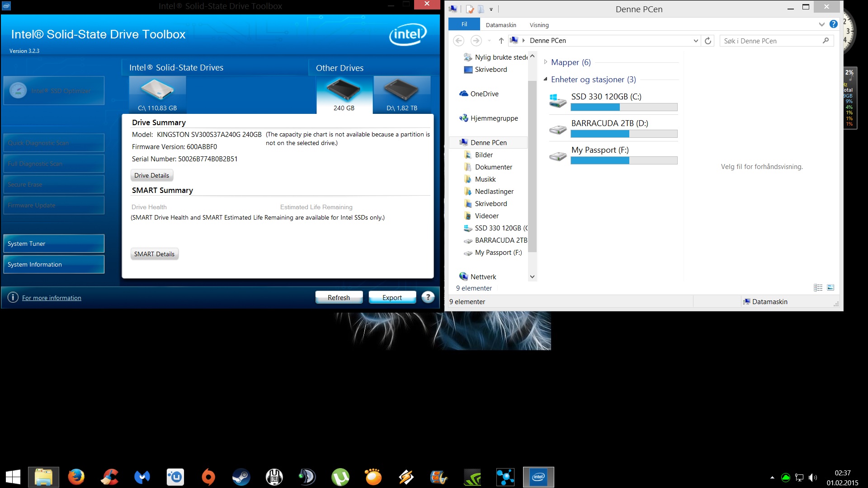The height and width of the screenshot is (488, 868).
Task: Select the 240 GB Kingston drive icon
Action: 344,94
